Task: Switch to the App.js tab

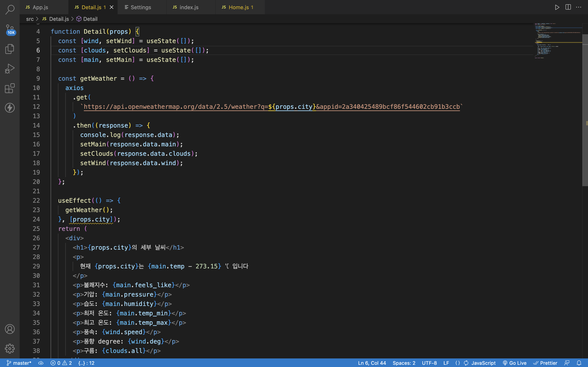Action: [x=40, y=7]
